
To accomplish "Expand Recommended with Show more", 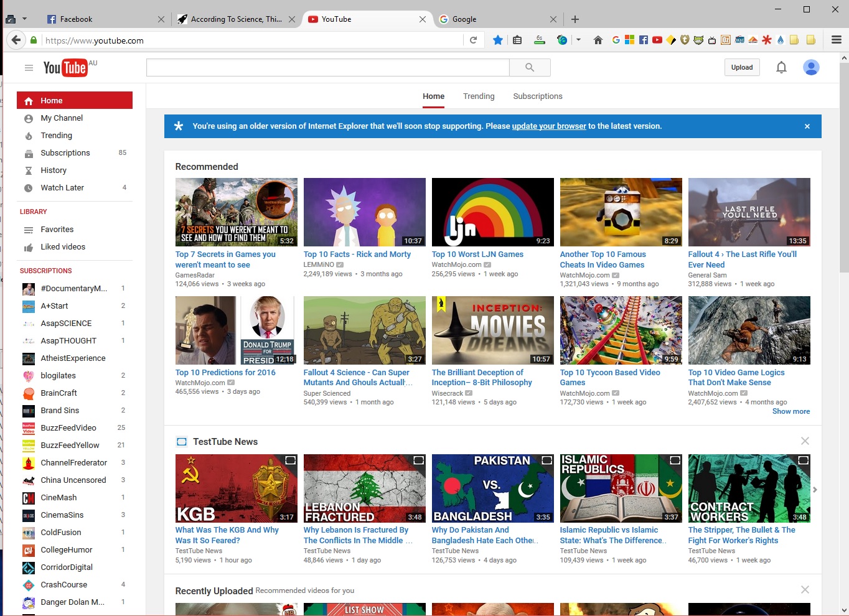I will pyautogui.click(x=791, y=411).
